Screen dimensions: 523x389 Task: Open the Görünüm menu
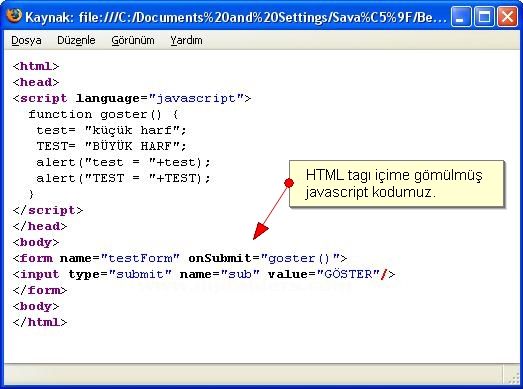tap(133, 40)
